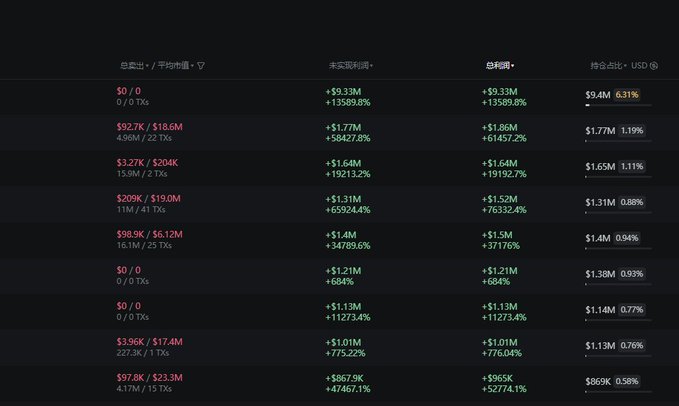Viewport: 679px width, 406px height.
Task: Sort by 总卖出 column arrow
Action: pos(148,66)
